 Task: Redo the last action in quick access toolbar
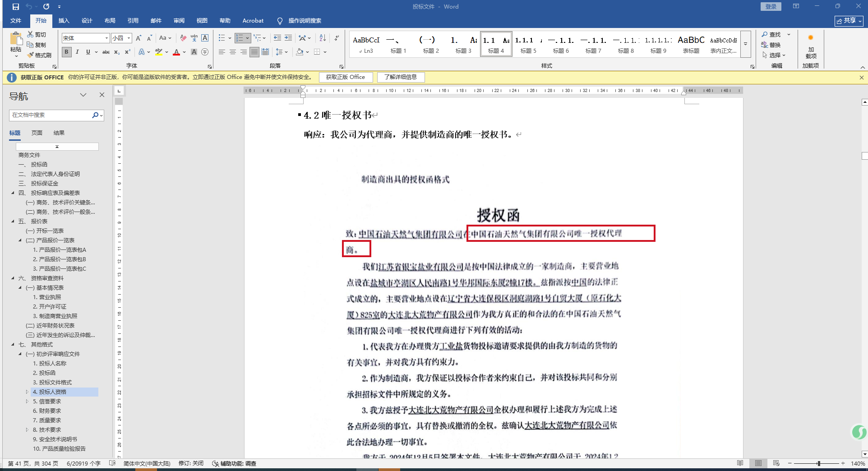point(46,7)
